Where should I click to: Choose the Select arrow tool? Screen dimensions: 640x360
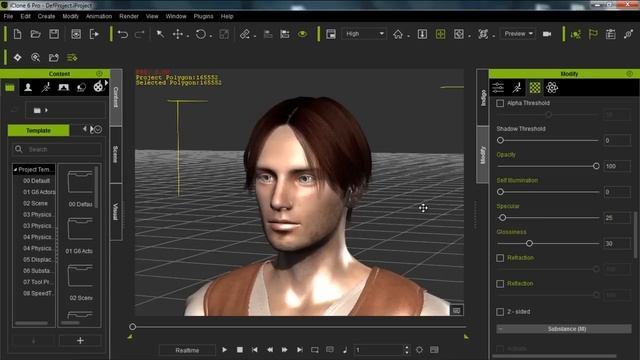pos(160,34)
